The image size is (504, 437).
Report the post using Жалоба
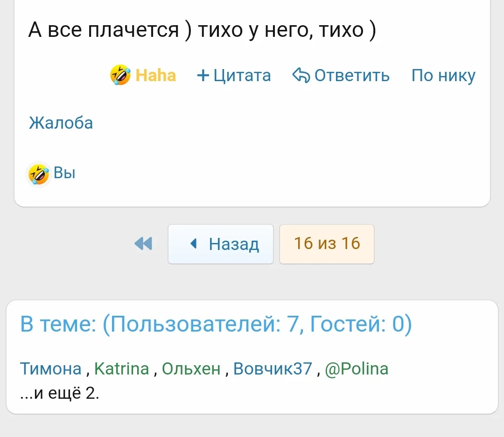pyautogui.click(x=61, y=123)
